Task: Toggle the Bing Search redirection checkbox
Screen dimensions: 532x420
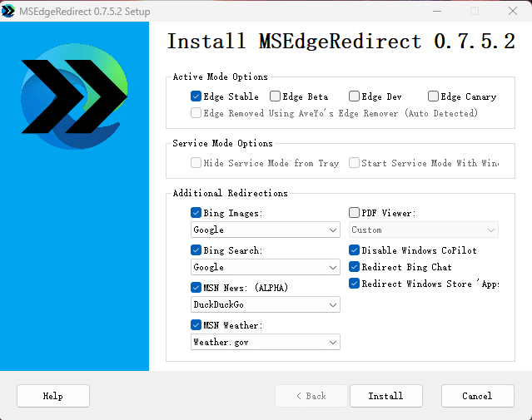Action: tap(196, 250)
